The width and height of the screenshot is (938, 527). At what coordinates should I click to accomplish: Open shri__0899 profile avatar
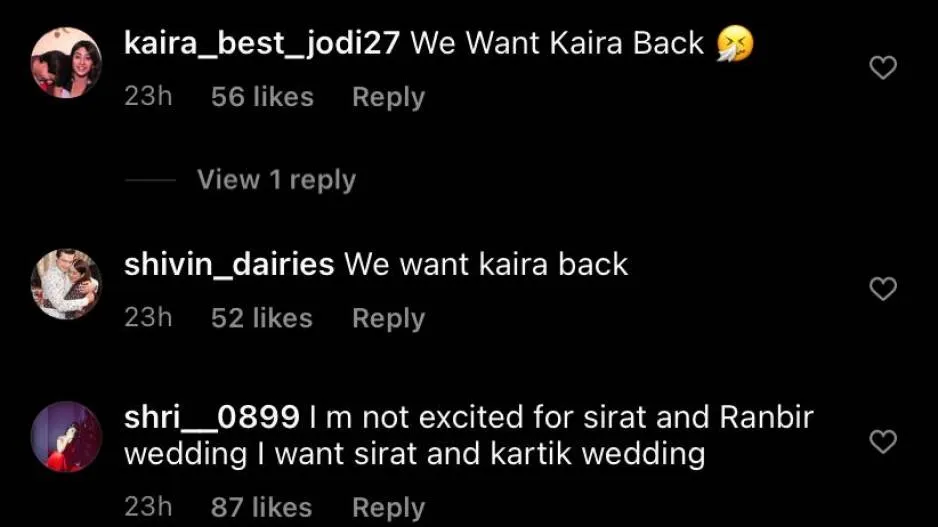tap(66, 437)
